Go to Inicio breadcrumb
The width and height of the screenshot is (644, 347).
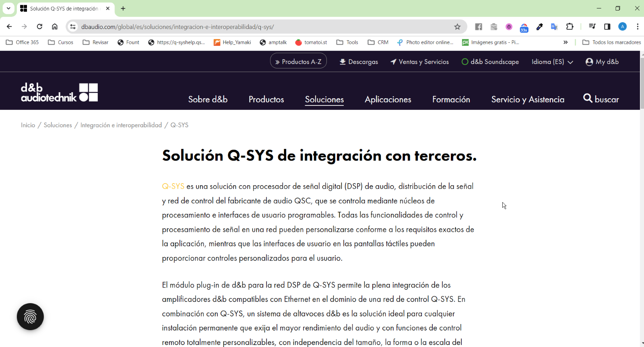pyautogui.click(x=28, y=125)
